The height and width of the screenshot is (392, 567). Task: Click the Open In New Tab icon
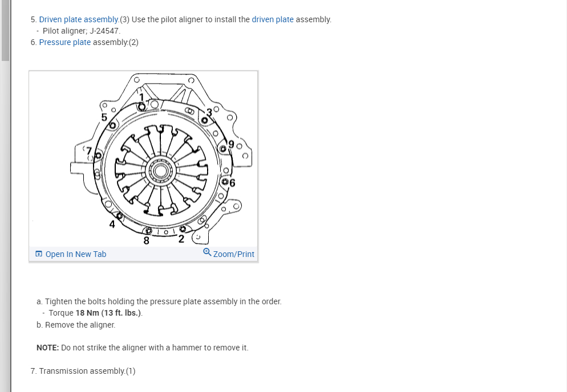pyautogui.click(x=39, y=254)
